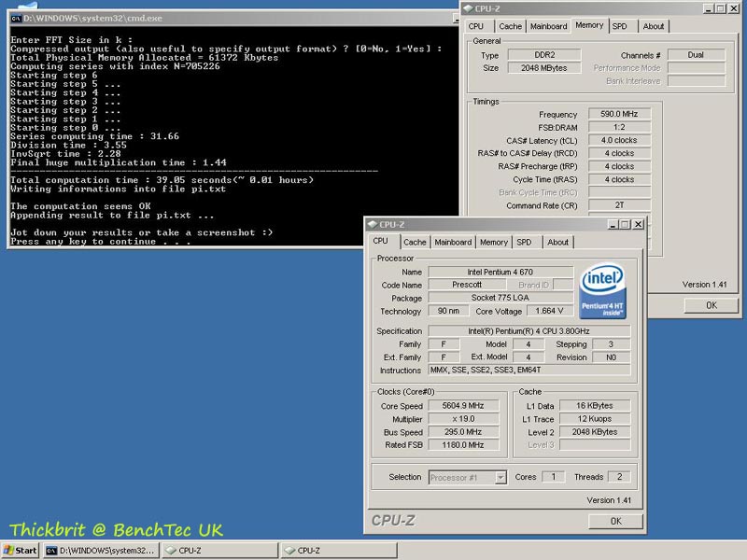Minimize the back CPU-Z Memory window
Screen dimensions: 747x560
click(x=709, y=8)
